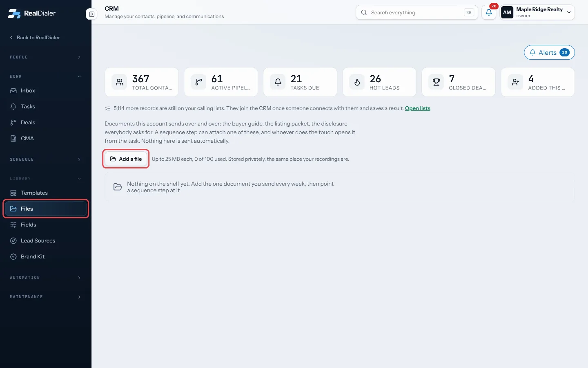
Task: Click the AM account avatar
Action: [x=507, y=12]
